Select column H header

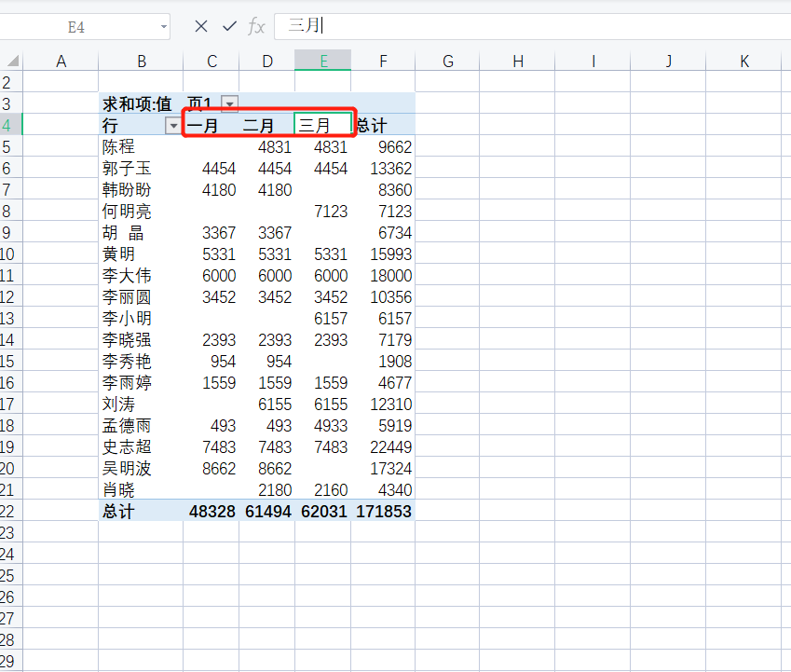[x=518, y=61]
